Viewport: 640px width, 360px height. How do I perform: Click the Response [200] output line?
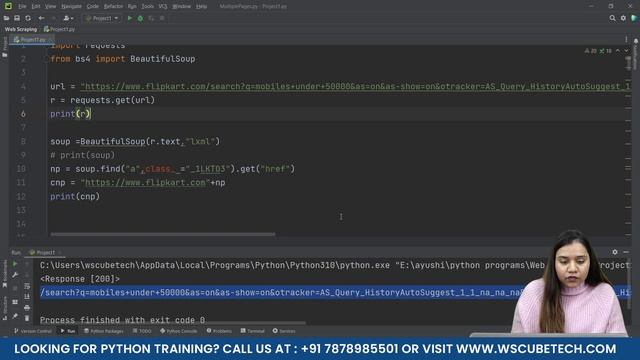point(80,279)
